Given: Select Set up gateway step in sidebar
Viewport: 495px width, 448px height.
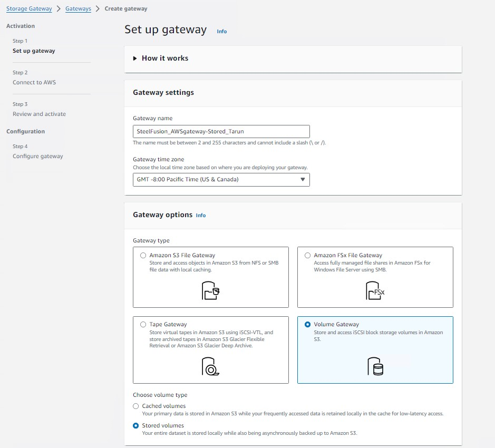Looking at the screenshot, I should [x=34, y=51].
